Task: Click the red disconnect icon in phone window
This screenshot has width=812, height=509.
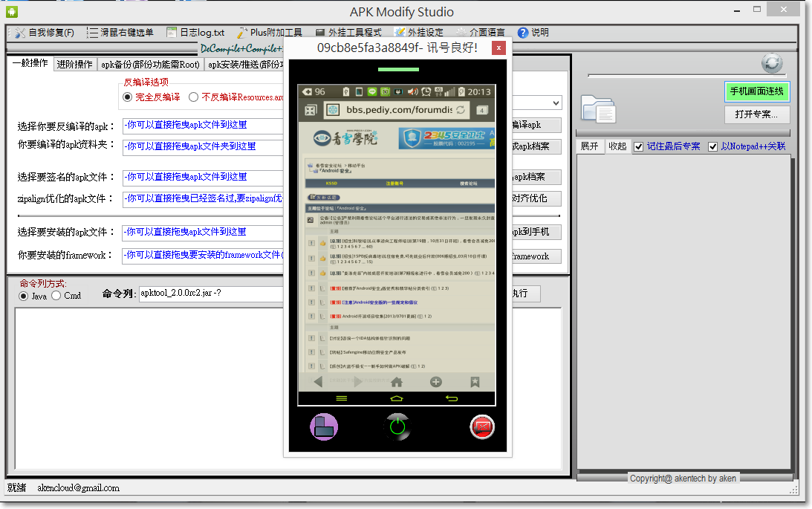Action: (482, 427)
